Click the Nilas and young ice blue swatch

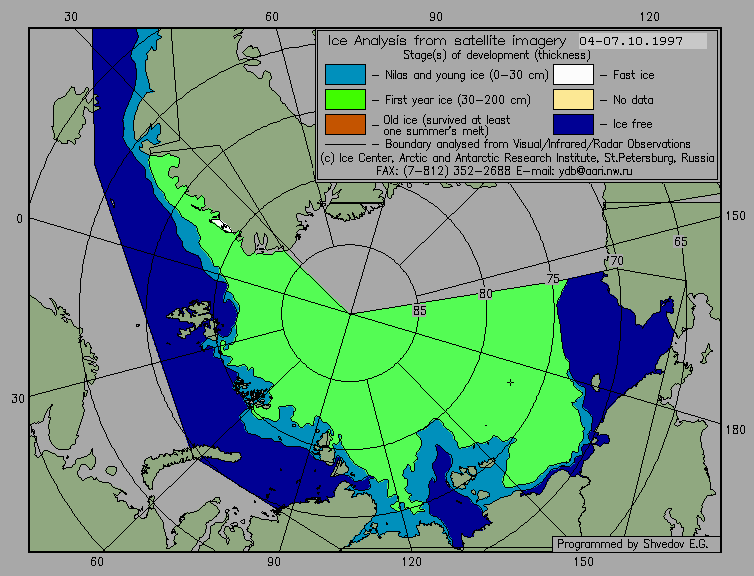tap(345, 75)
